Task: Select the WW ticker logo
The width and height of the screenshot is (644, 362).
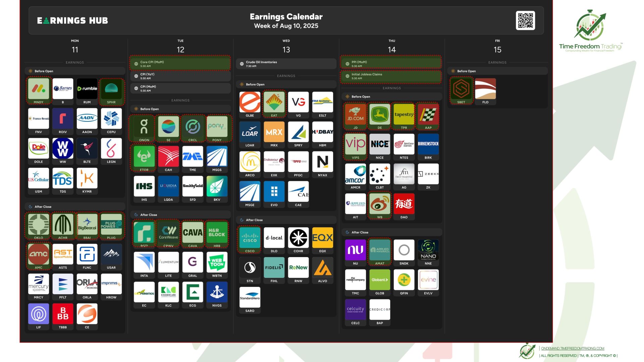Action: (x=63, y=148)
